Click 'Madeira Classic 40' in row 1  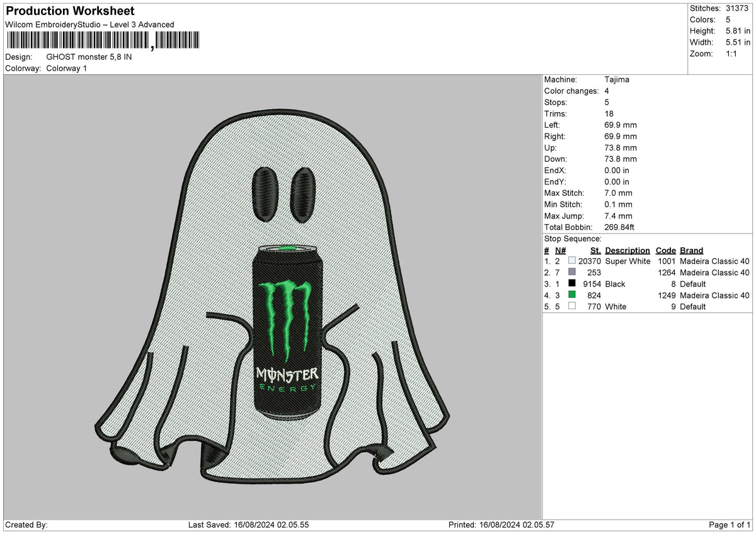pyautogui.click(x=715, y=261)
